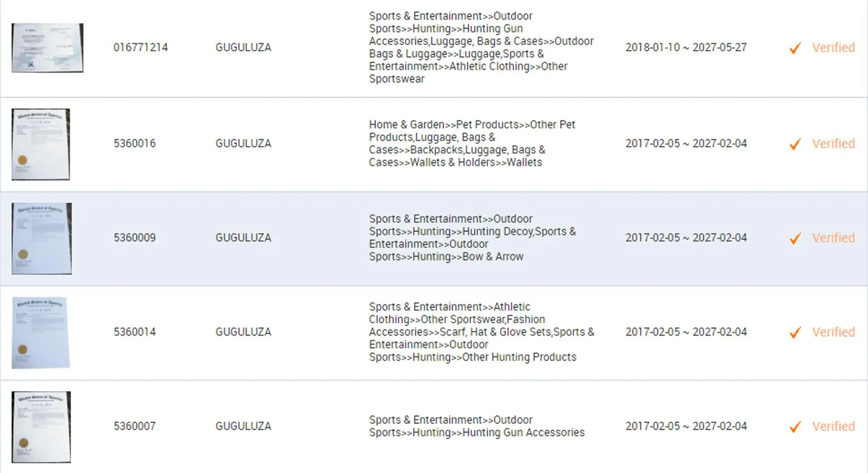The image size is (868, 473).
Task: Click Verified label in the 5360016 row
Action: click(833, 143)
